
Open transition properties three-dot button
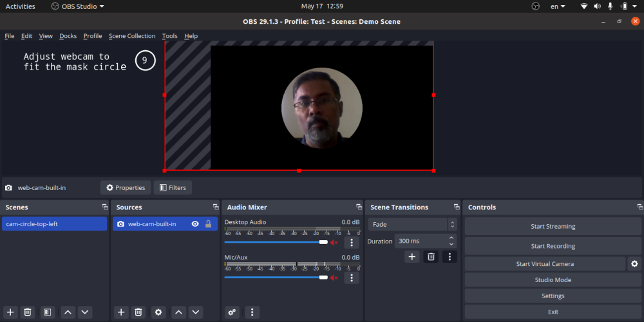point(450,257)
